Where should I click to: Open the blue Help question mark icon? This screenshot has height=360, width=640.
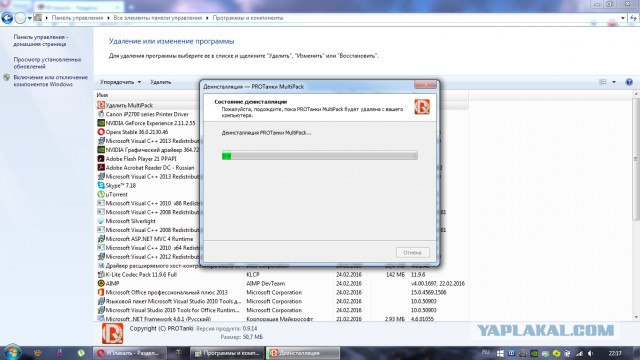pyautogui.click(x=629, y=82)
